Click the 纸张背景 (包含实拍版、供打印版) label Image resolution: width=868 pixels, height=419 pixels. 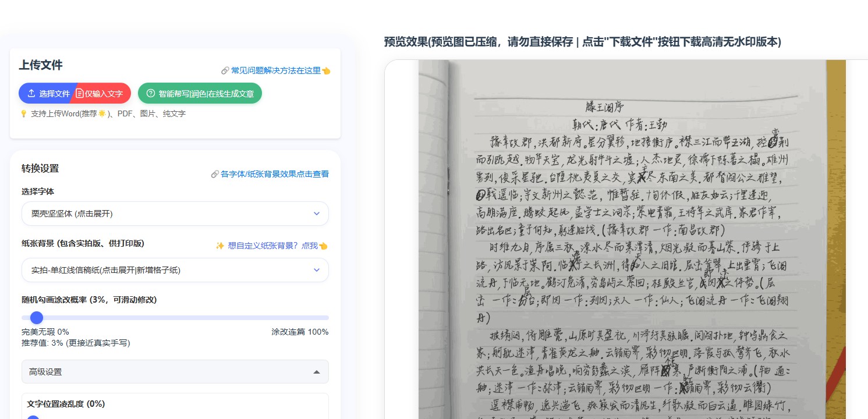(x=83, y=243)
